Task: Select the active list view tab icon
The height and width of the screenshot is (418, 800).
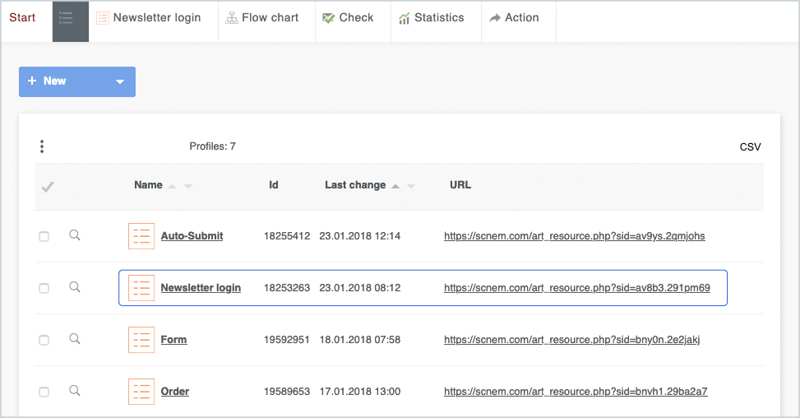Action: (x=70, y=18)
